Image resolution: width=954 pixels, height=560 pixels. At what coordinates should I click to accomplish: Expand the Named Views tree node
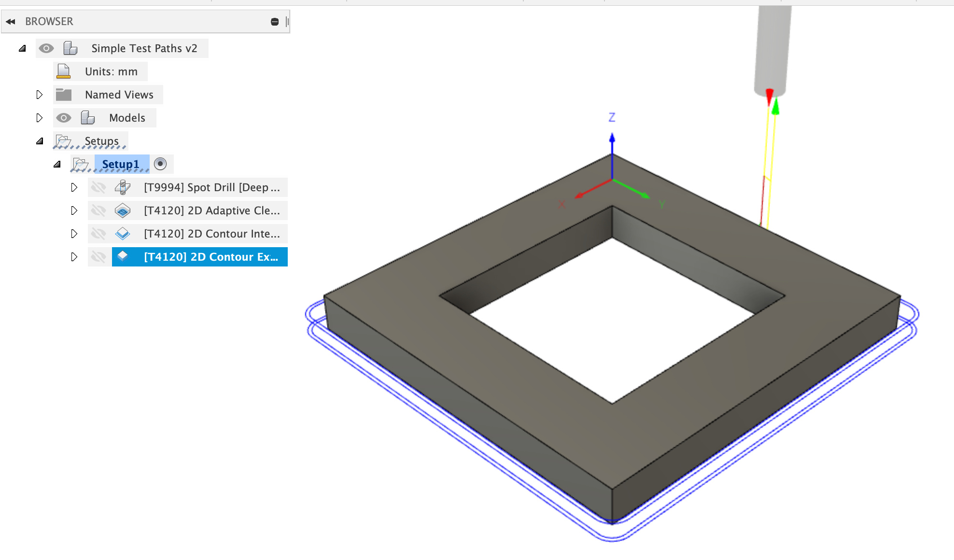coord(40,95)
